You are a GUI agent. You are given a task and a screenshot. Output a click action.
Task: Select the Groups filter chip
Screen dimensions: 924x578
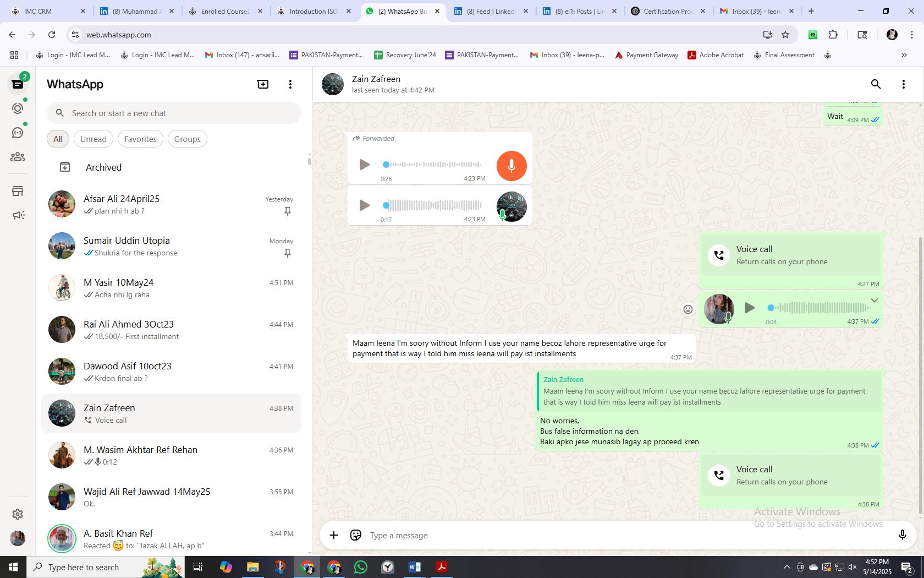tap(187, 139)
